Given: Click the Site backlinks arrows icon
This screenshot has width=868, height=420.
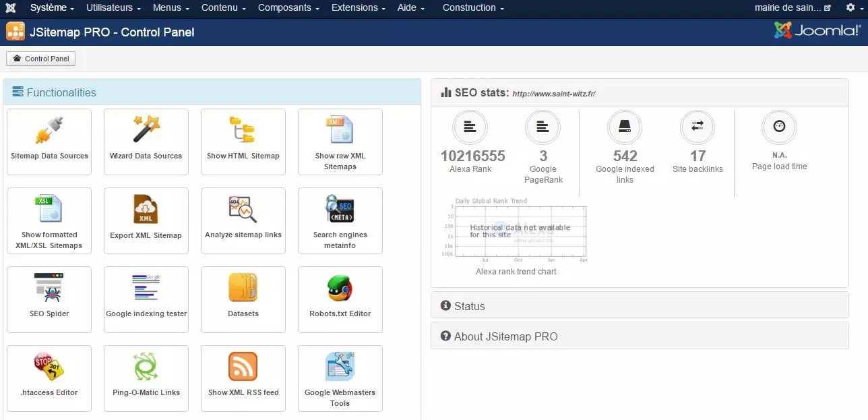Looking at the screenshot, I should pos(697,127).
